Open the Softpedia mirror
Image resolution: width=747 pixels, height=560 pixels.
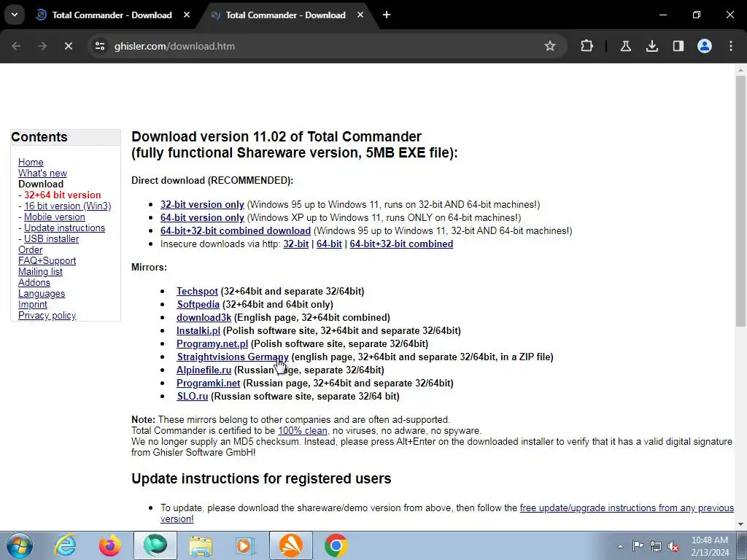pos(198,304)
